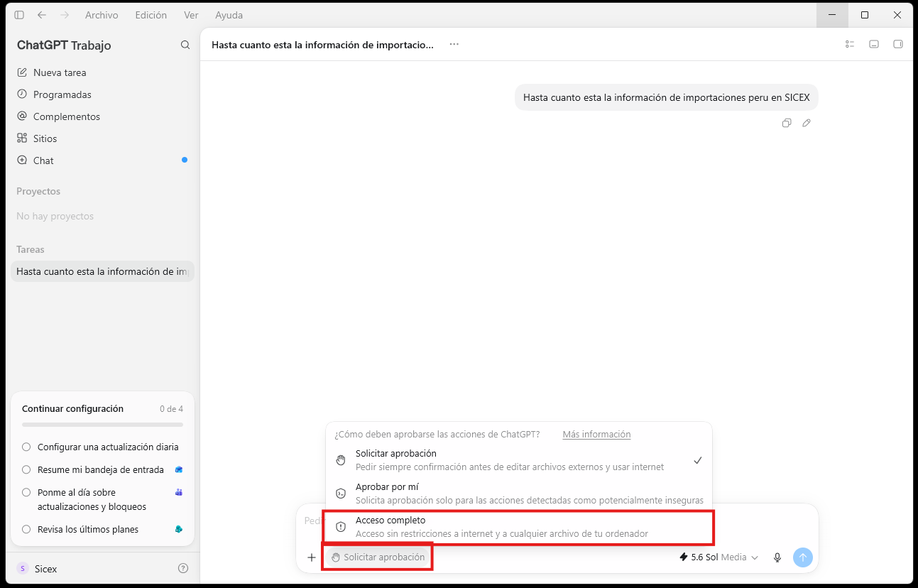Check 'Resume mi bandeja de entrada'
This screenshot has width=918, height=588.
click(x=26, y=470)
